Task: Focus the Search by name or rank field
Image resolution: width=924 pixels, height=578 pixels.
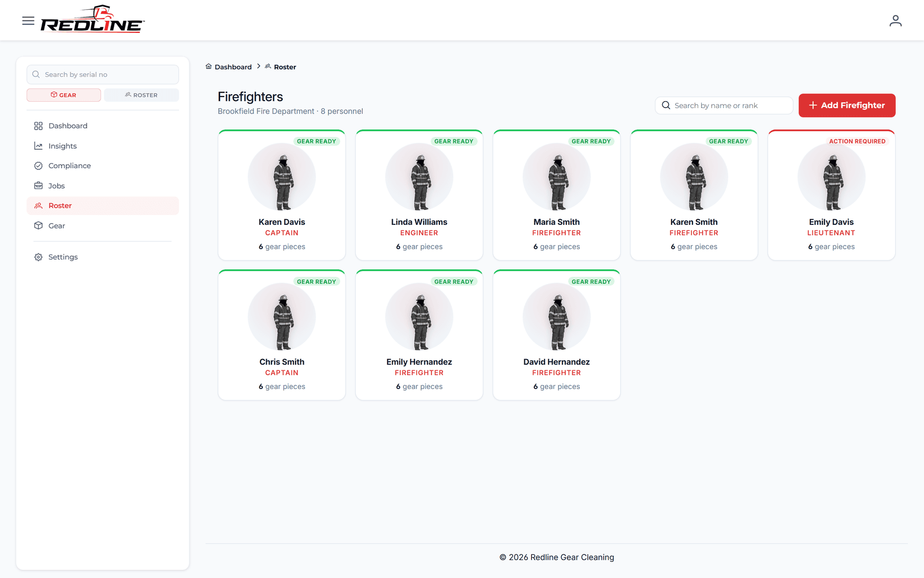Action: [x=724, y=105]
